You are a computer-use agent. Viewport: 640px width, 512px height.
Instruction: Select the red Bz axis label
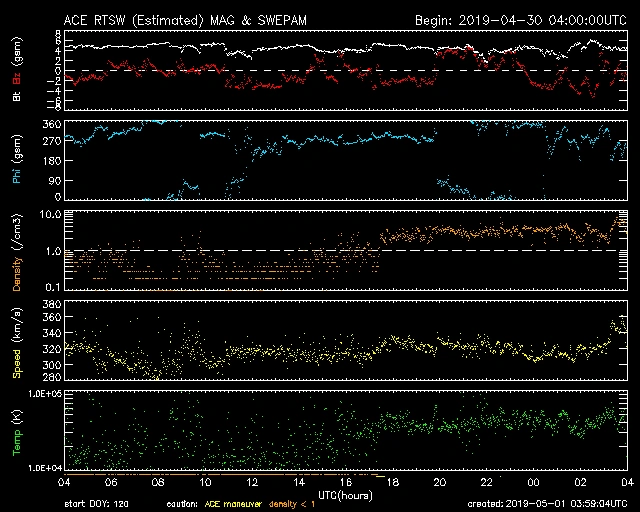pos(18,77)
